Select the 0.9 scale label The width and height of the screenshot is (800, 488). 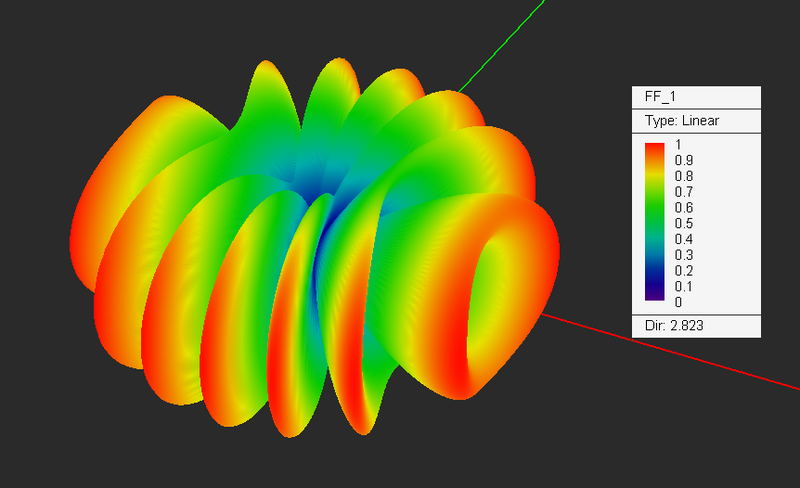coord(684,161)
